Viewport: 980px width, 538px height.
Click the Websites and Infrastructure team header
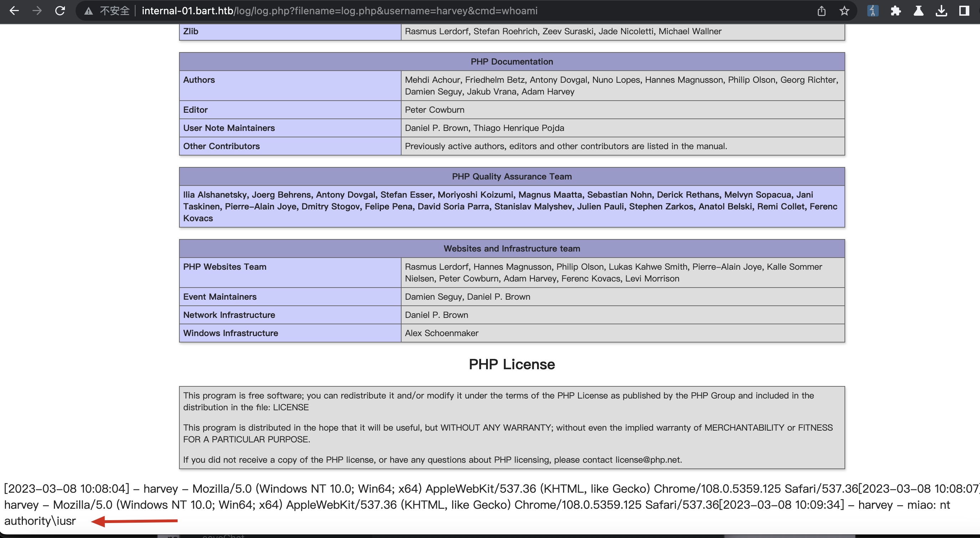pos(512,248)
